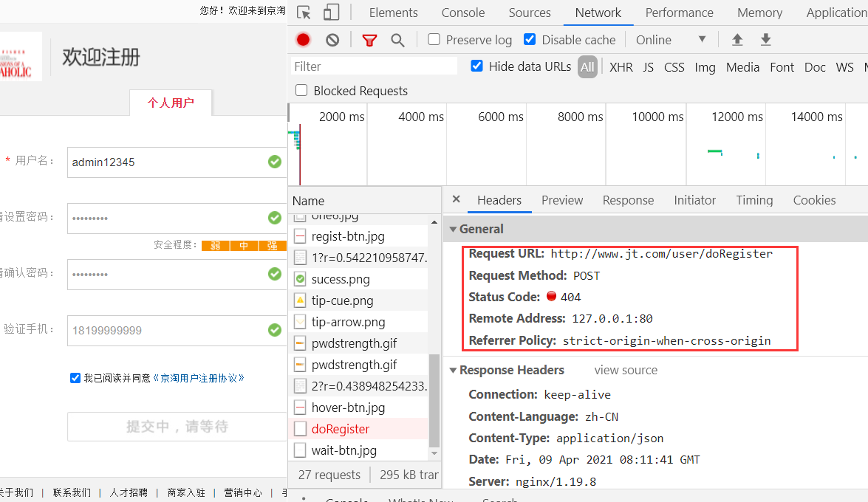Viewport: 868px width, 502px height.
Task: Stop recording network log red button
Action: [303, 40]
